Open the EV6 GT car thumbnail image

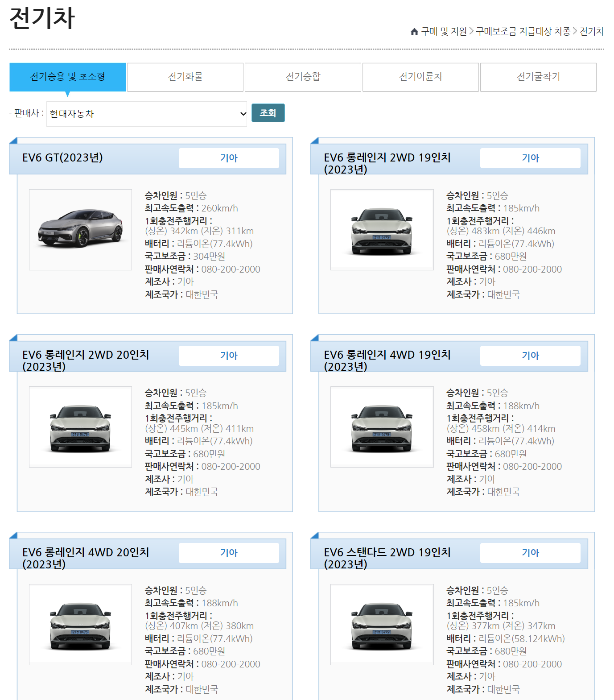[80, 230]
